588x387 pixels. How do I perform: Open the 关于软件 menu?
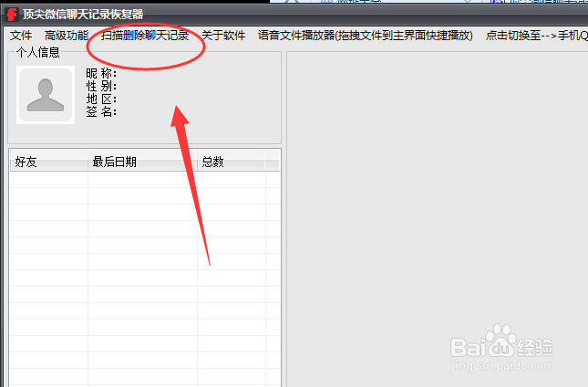click(223, 36)
